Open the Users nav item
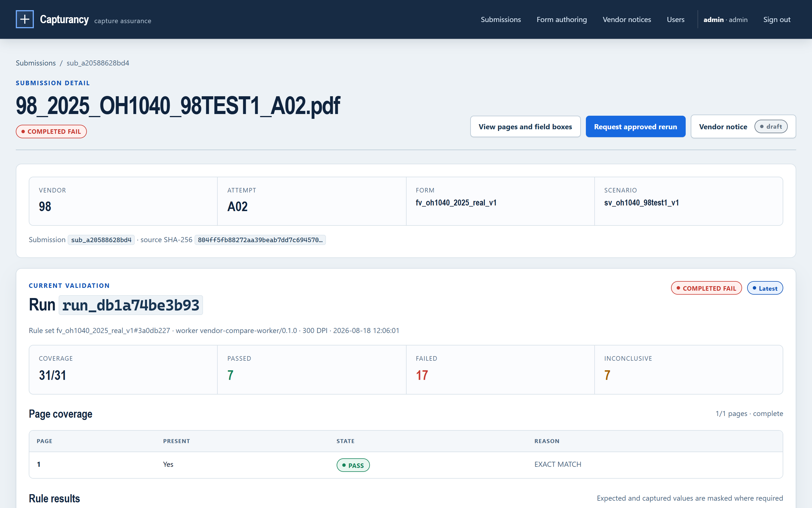This screenshot has width=812, height=508. coord(676,19)
